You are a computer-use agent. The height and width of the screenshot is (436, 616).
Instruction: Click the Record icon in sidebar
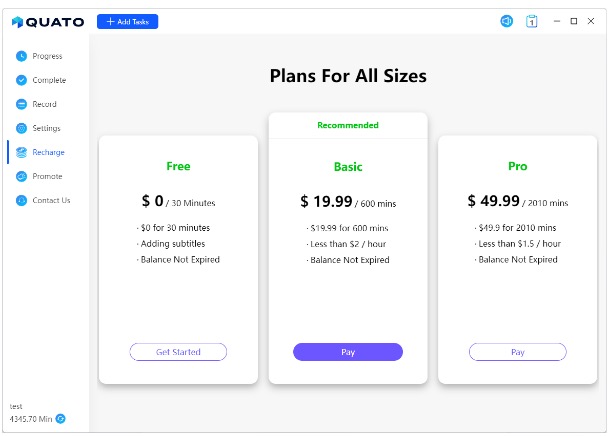[x=21, y=104]
